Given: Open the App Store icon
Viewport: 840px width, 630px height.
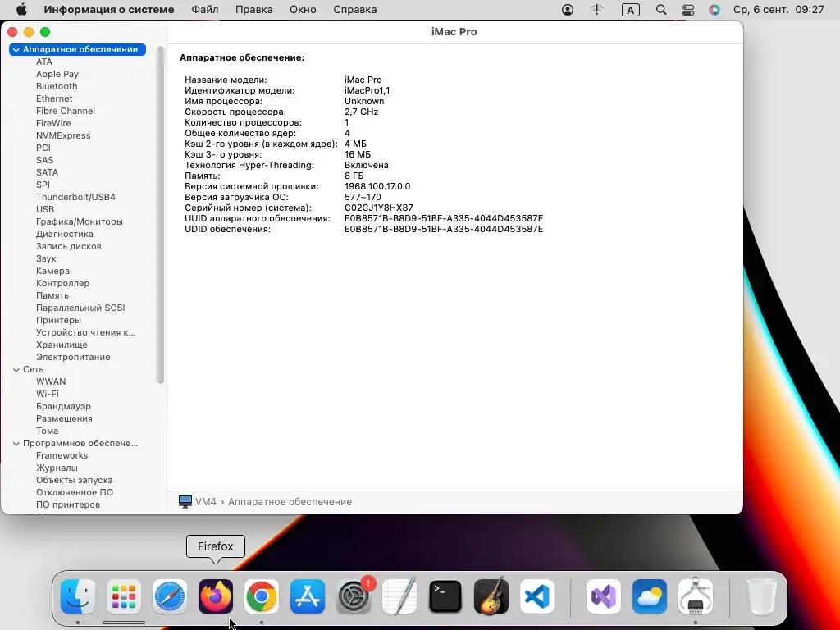Looking at the screenshot, I should coord(308,596).
